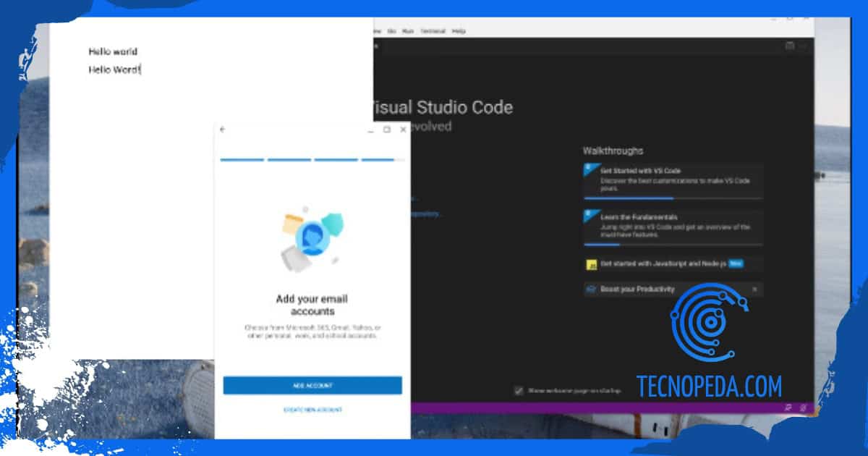Click the Walkthroughs heading in VS Code

[613, 151]
